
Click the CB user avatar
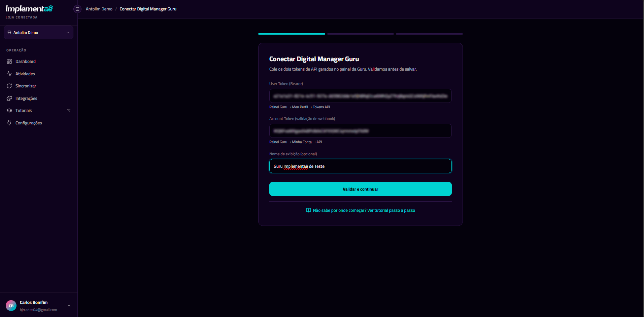[11, 306]
